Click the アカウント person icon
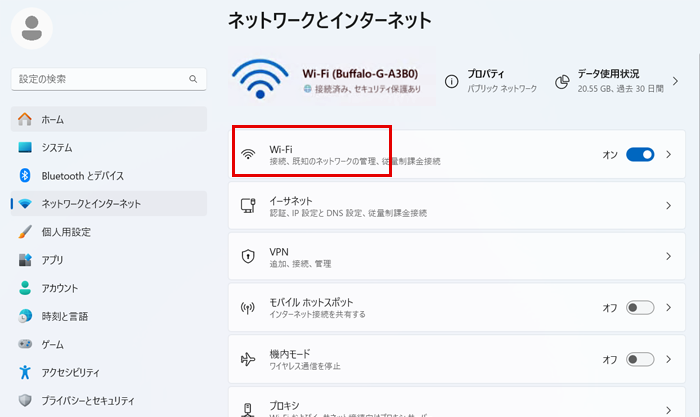The image size is (700, 417). (25, 288)
